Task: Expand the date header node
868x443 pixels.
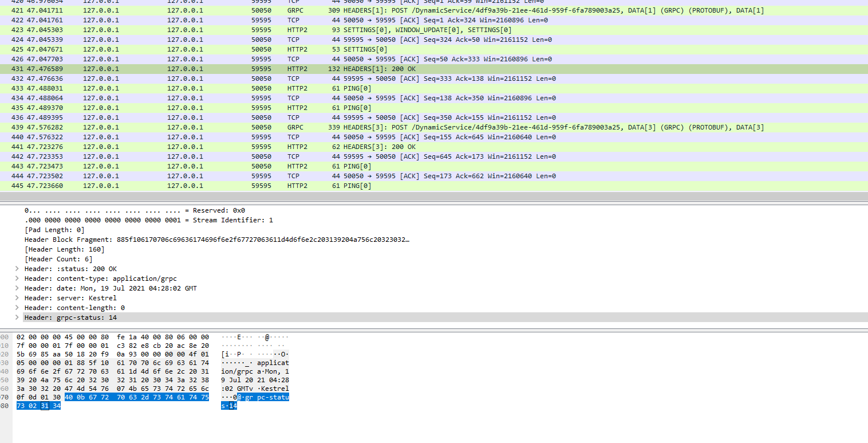Action: [17, 288]
